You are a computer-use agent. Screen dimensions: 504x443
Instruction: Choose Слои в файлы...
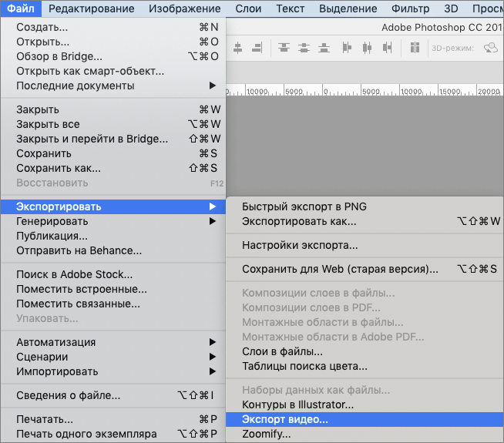tap(365, 352)
